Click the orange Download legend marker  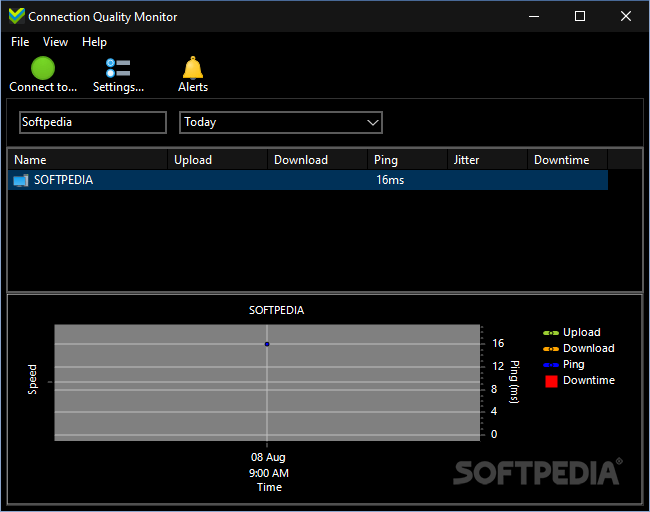(551, 349)
